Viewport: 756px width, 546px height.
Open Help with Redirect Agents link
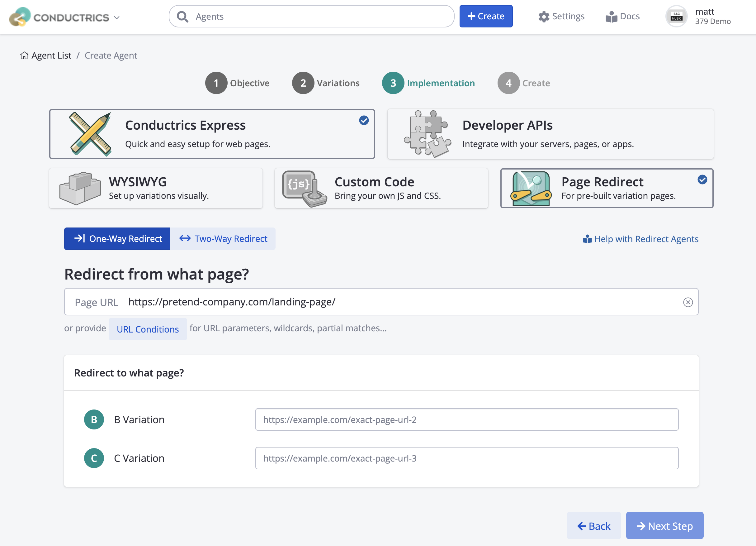point(640,239)
